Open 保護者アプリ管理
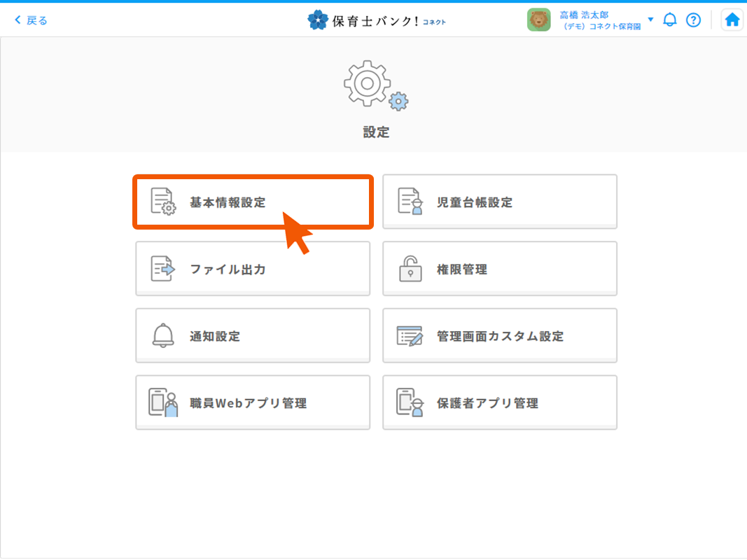 (500, 403)
